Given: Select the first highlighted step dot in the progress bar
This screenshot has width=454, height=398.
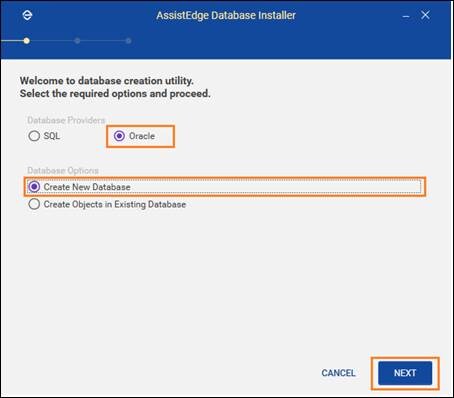Looking at the screenshot, I should click(26, 41).
